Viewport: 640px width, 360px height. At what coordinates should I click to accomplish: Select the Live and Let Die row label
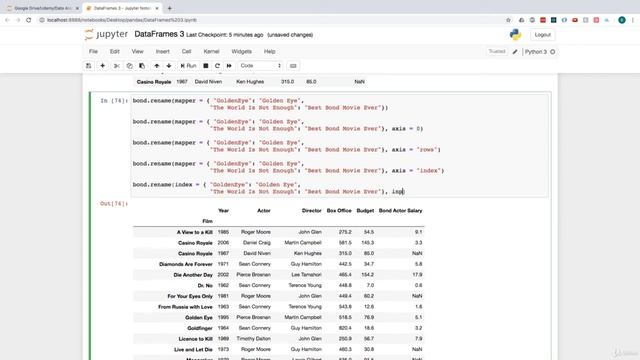(193, 349)
